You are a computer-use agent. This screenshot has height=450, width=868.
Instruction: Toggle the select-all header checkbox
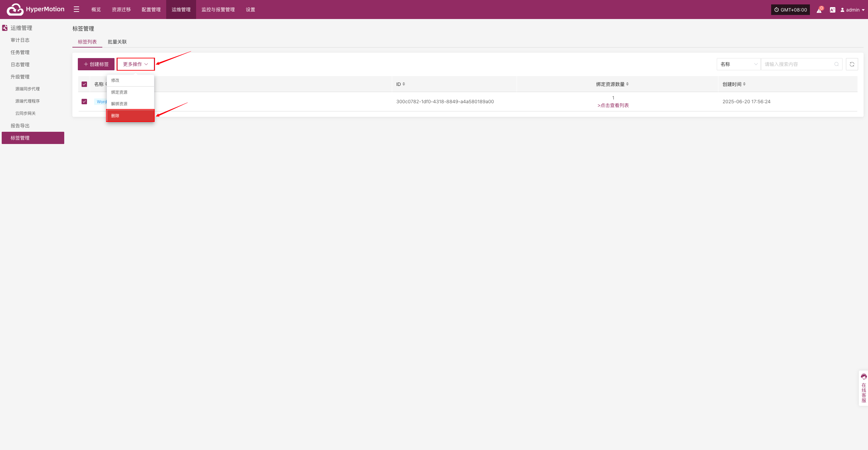84,84
